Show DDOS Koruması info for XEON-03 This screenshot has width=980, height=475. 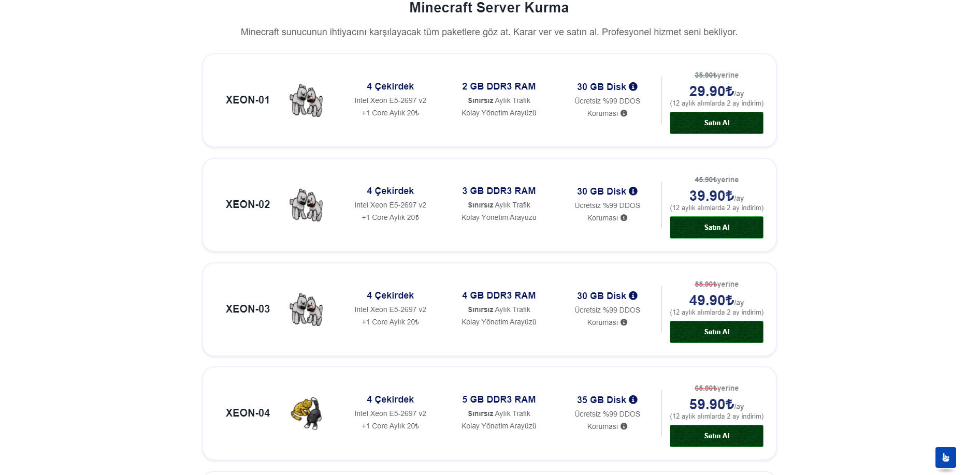pyautogui.click(x=624, y=322)
